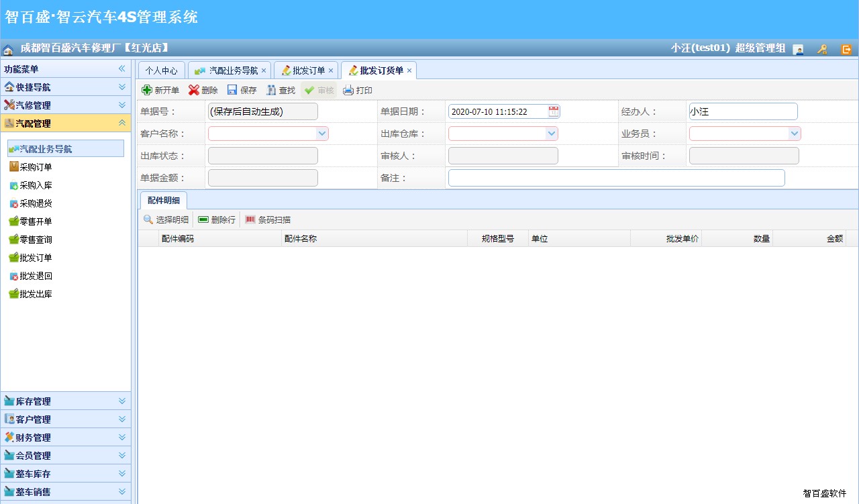Click the 保存 save toolbar button
Screen dimensions: 859x504
pos(242,90)
